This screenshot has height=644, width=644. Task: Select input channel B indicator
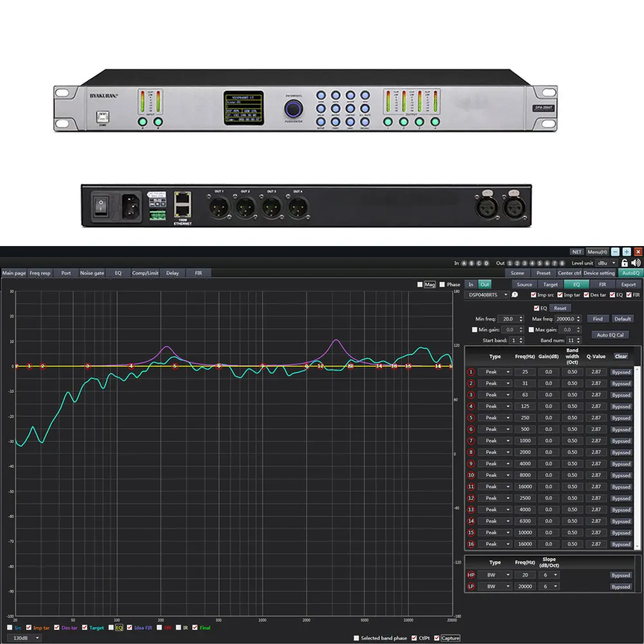(x=471, y=263)
